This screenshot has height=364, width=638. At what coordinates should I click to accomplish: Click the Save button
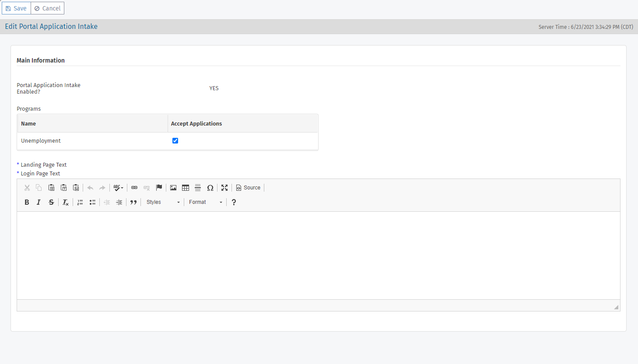pos(16,8)
